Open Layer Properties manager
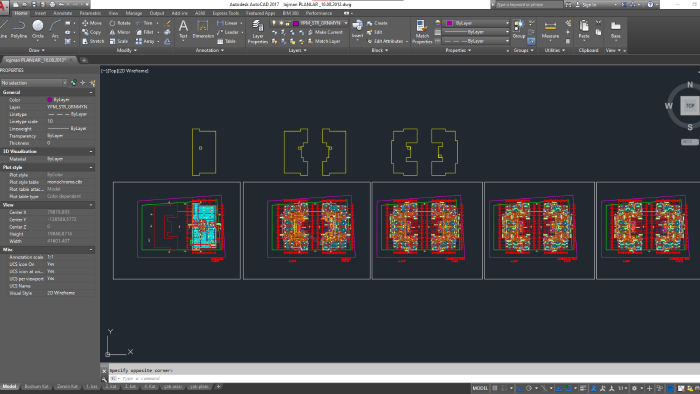This screenshot has height=394, width=700. 258,31
